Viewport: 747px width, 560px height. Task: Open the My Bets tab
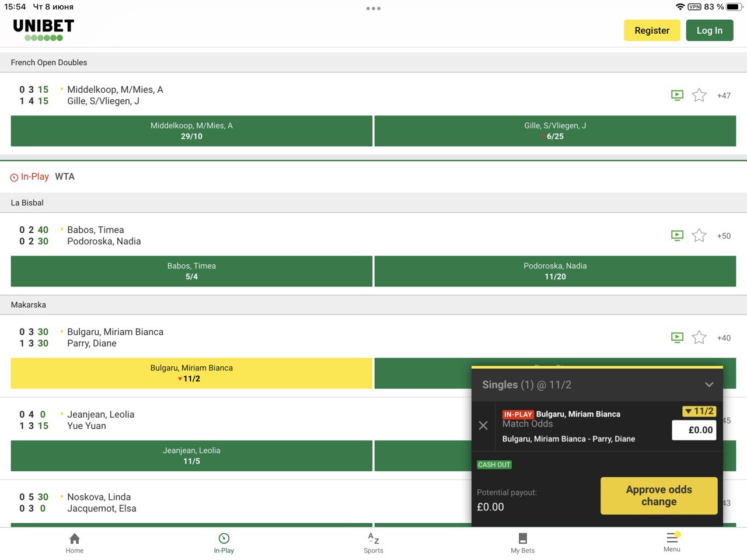click(523, 543)
